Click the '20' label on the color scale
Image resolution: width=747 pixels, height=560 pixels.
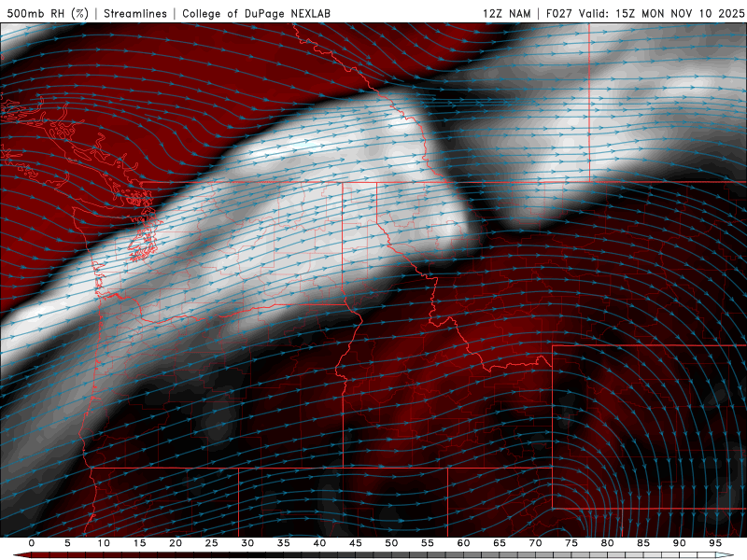pyautogui.click(x=176, y=543)
